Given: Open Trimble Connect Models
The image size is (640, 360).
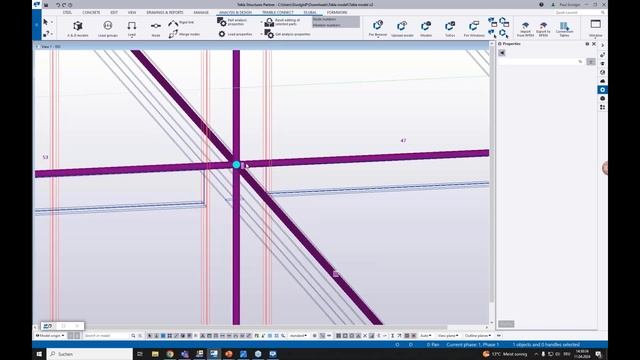Looking at the screenshot, I should pos(426,29).
